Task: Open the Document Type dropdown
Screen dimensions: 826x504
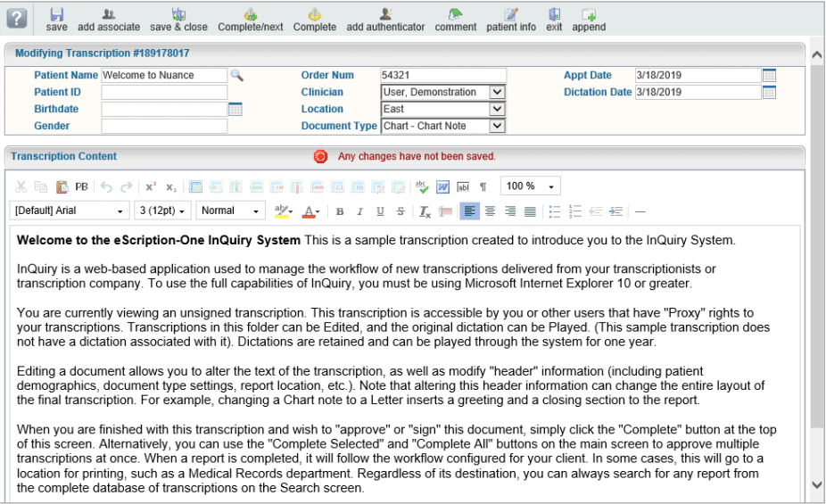Action: point(497,126)
